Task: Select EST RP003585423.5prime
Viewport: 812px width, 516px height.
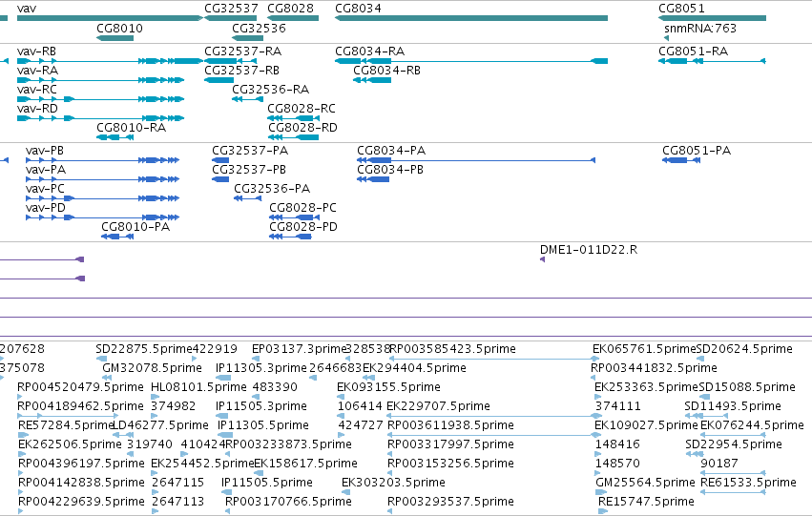Action: [452, 349]
